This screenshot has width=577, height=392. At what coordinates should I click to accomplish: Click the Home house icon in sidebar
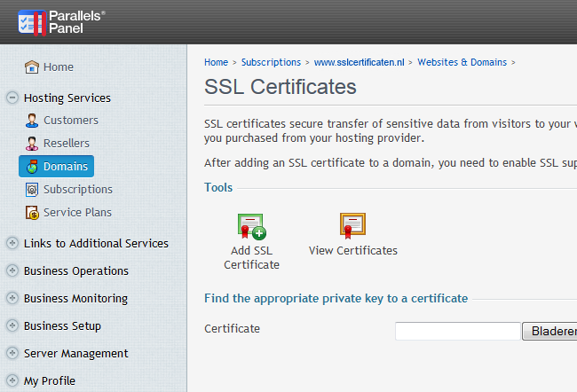(32, 67)
